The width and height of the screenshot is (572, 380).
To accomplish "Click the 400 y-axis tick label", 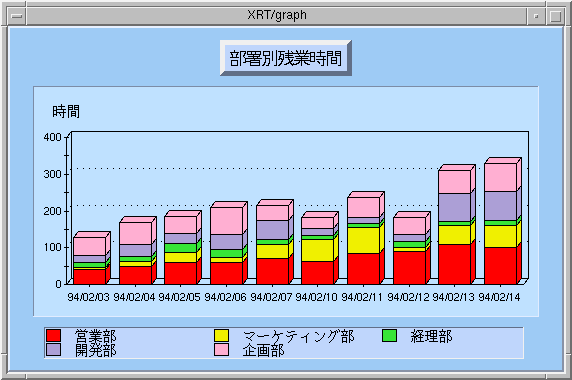I will (53, 137).
